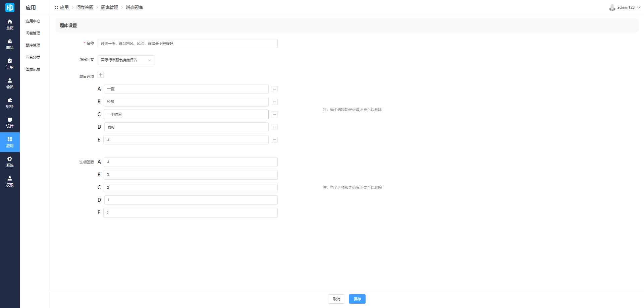Screen dimensions: 644x308
Task: Open the 权限 permissions section
Action: coord(10,181)
